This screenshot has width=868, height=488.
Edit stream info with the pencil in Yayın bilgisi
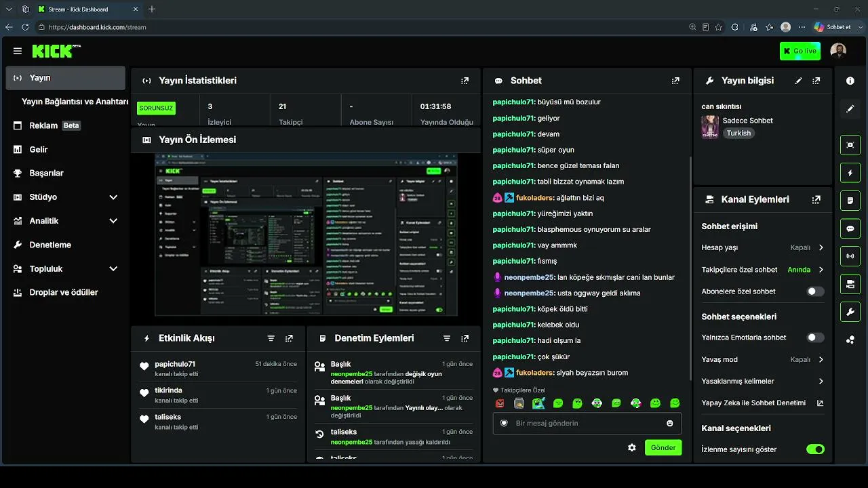(x=799, y=81)
